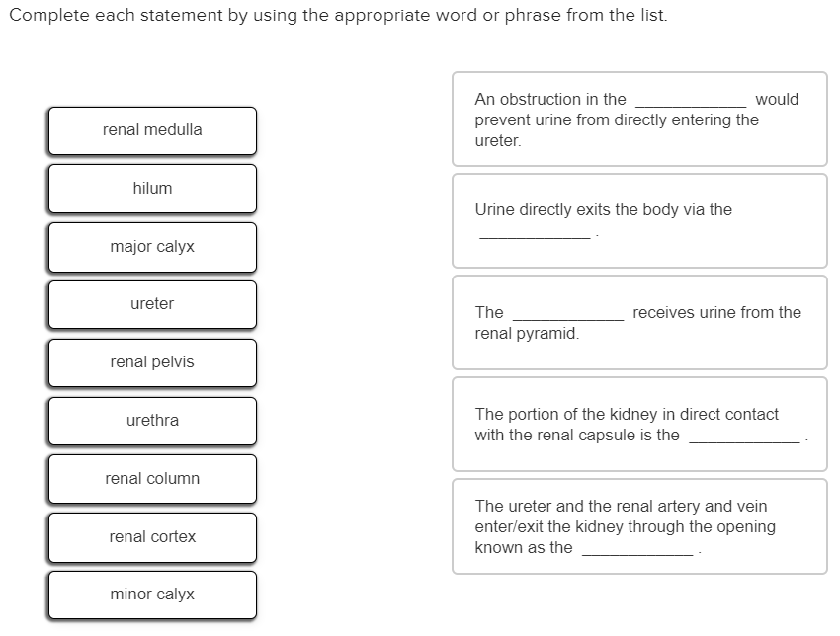The width and height of the screenshot is (840, 636).
Task: Select the urethra word tile
Action: (x=152, y=421)
